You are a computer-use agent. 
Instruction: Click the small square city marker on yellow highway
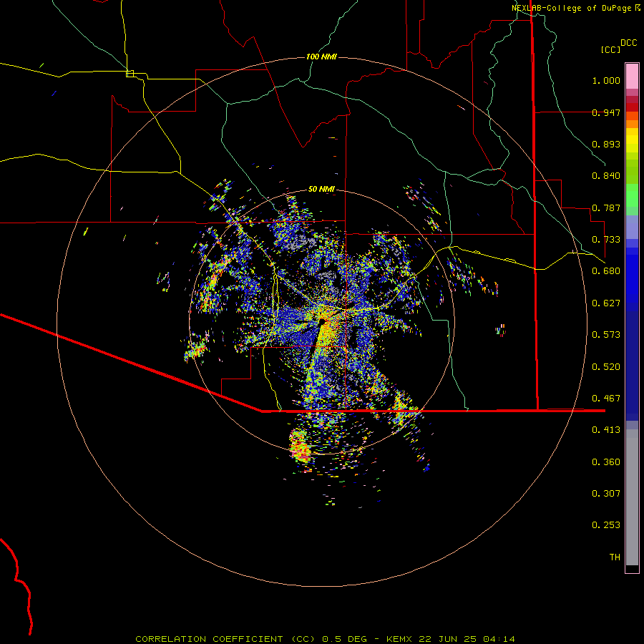tap(130, 74)
